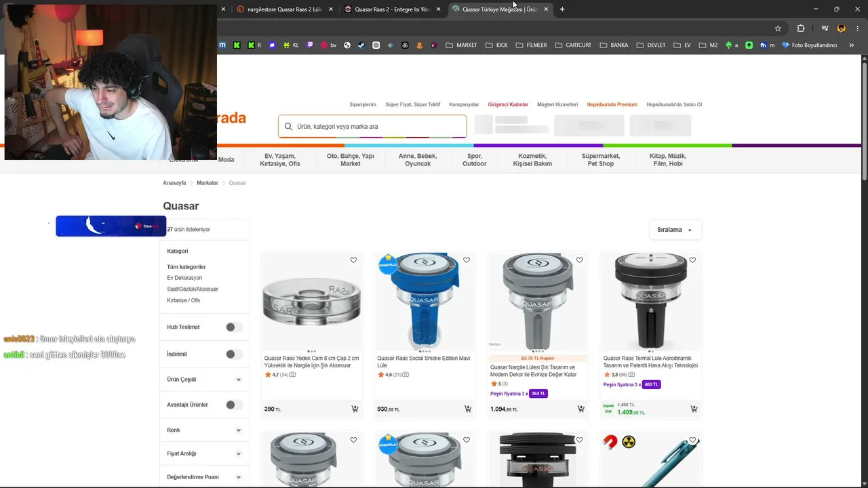Expand the Renk filter
The height and width of the screenshot is (488, 868).
click(x=204, y=430)
